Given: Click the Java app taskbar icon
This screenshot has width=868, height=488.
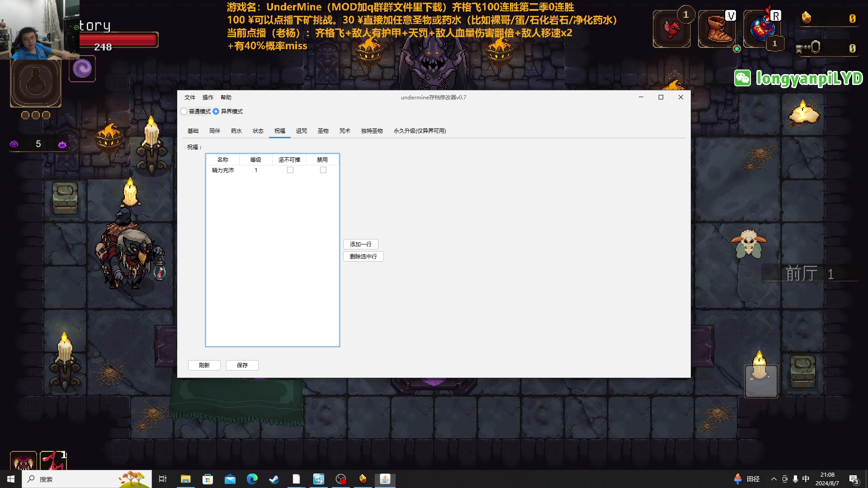Looking at the screenshot, I should [x=385, y=479].
